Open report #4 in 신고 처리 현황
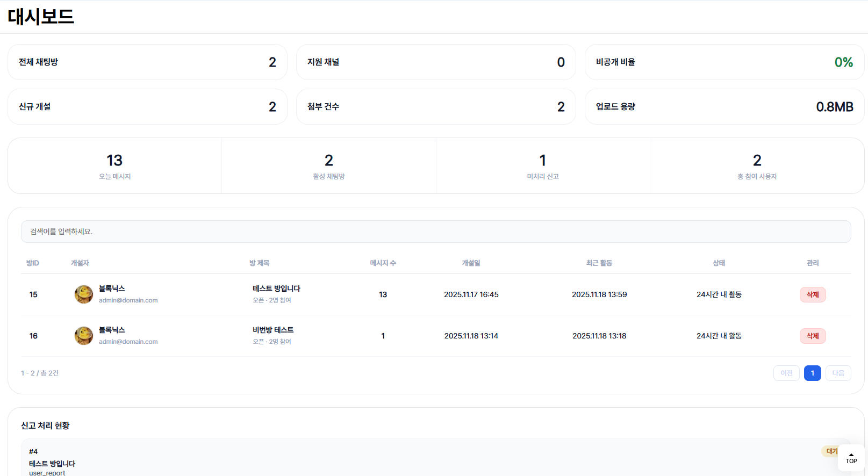Screen dimensions: 868x476 click(x=52, y=463)
